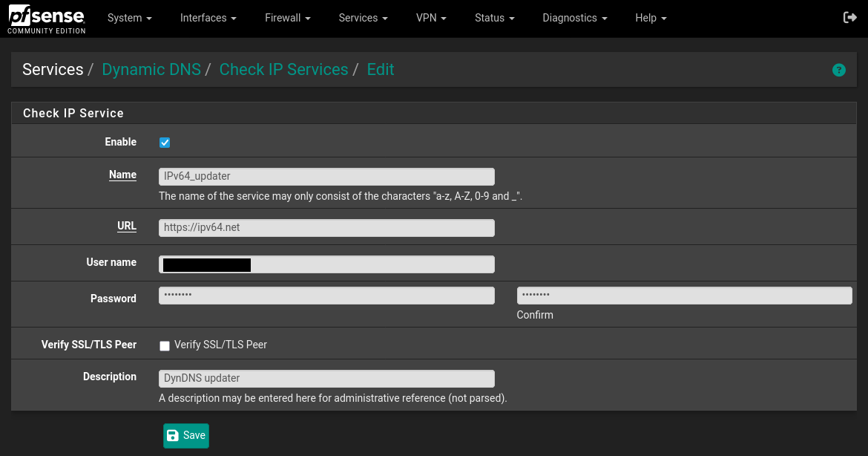Select the Description text field
Image resolution: width=868 pixels, height=456 pixels.
point(326,379)
